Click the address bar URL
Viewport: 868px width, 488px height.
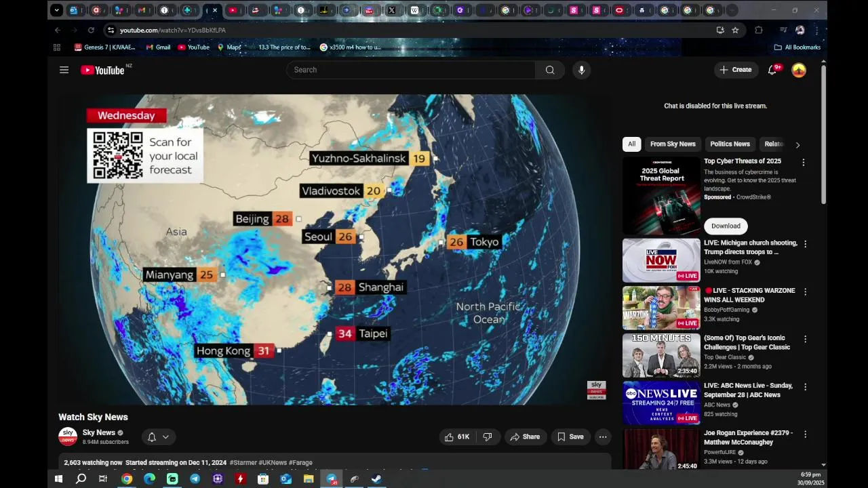point(173,30)
